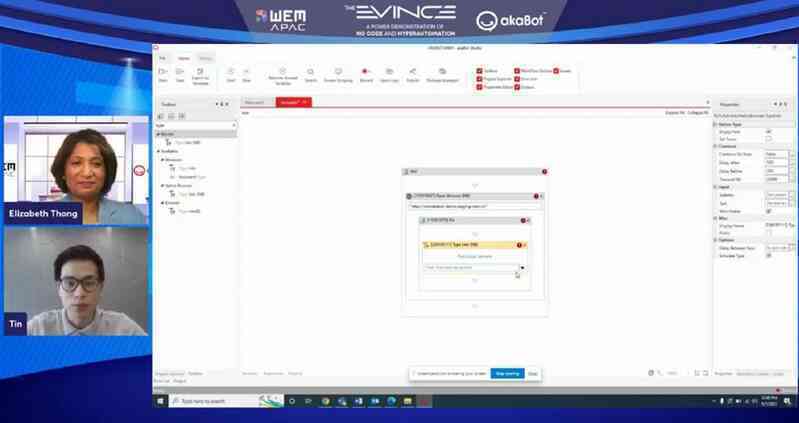Collapse the Native Browser group in Toolbox
This screenshot has width=799, height=423.
point(163,186)
